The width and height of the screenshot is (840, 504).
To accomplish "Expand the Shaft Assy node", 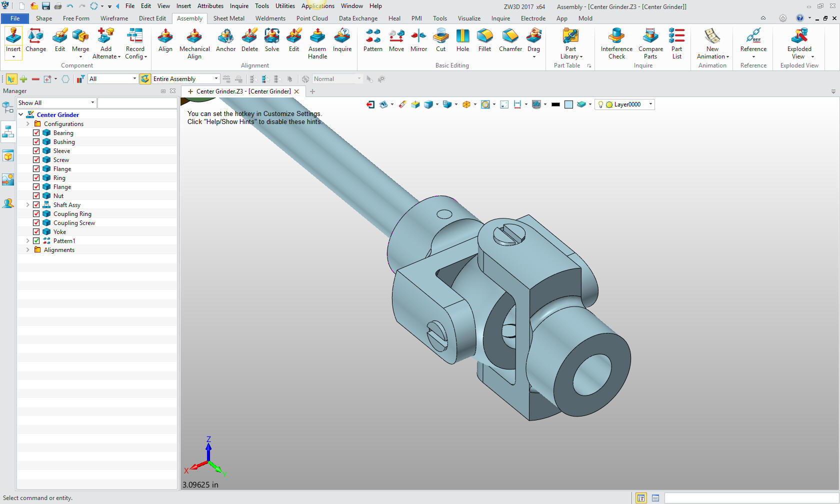I will [28, 205].
